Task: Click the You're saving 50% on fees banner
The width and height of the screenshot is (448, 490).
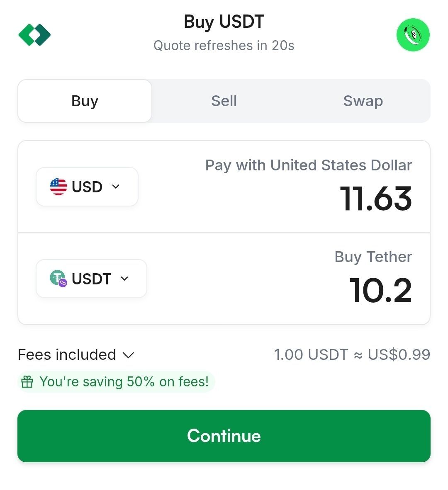Action: click(x=116, y=381)
